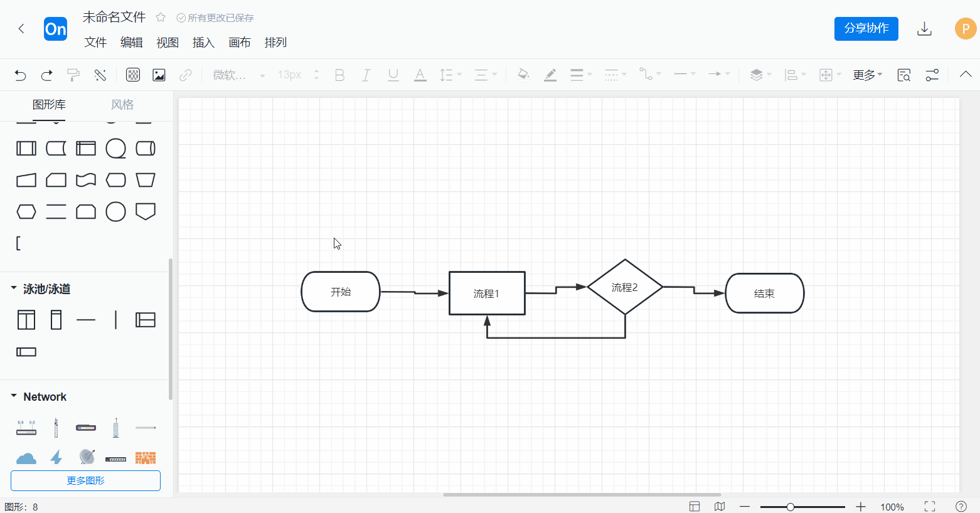This screenshot has height=513, width=980.
Task: Toggle italic text formatting
Action: click(366, 75)
